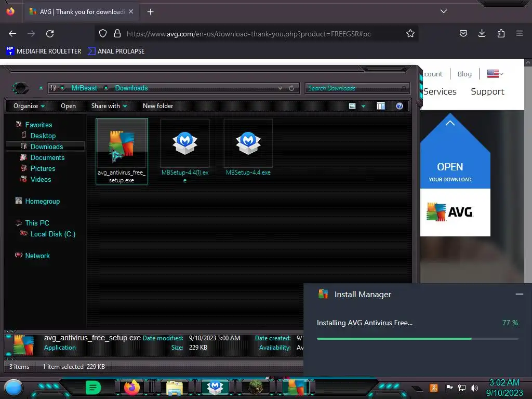Viewport: 532px width, 399px height.
Task: Select Homegroup in the navigation pane
Action: (43, 201)
